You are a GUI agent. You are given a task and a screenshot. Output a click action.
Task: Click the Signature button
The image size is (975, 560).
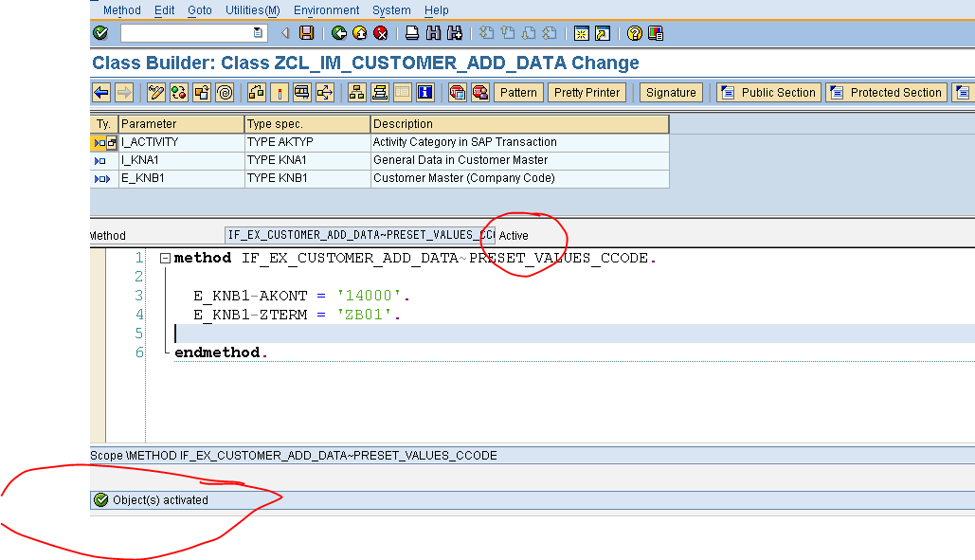coord(671,92)
